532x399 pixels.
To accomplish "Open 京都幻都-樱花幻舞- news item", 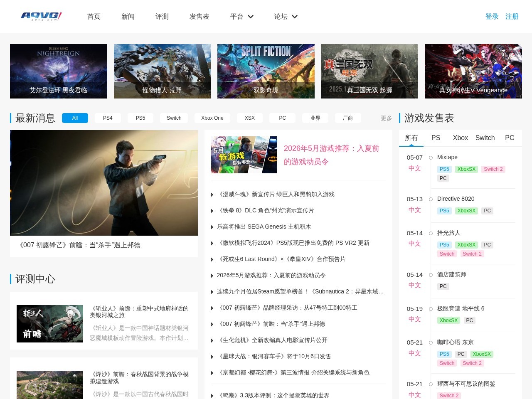I will pyautogui.click(x=293, y=373).
